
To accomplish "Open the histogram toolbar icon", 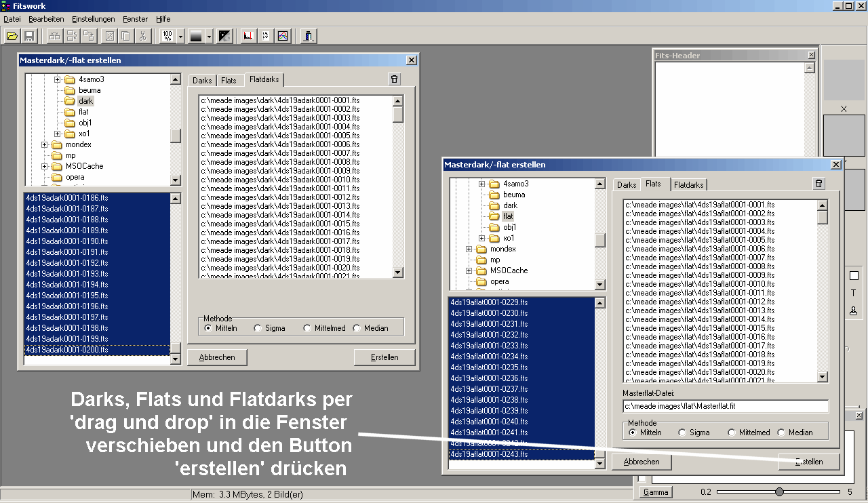I will 248,37.
